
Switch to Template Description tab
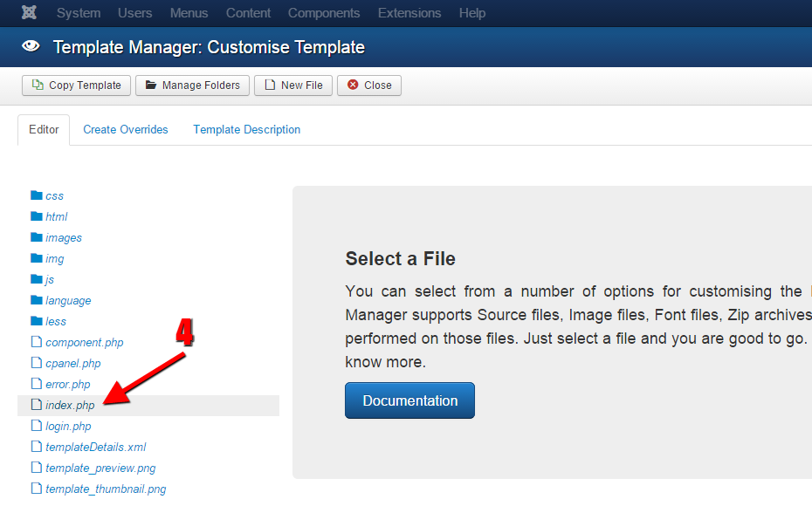(247, 129)
